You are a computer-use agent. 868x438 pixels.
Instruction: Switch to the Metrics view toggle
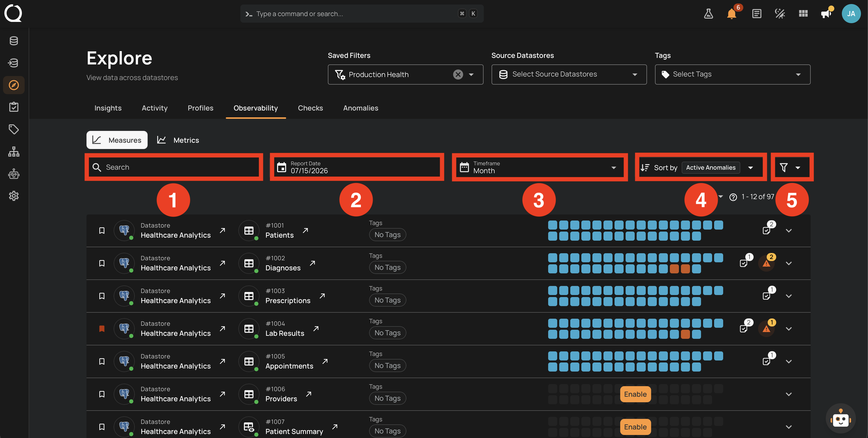pyautogui.click(x=178, y=140)
